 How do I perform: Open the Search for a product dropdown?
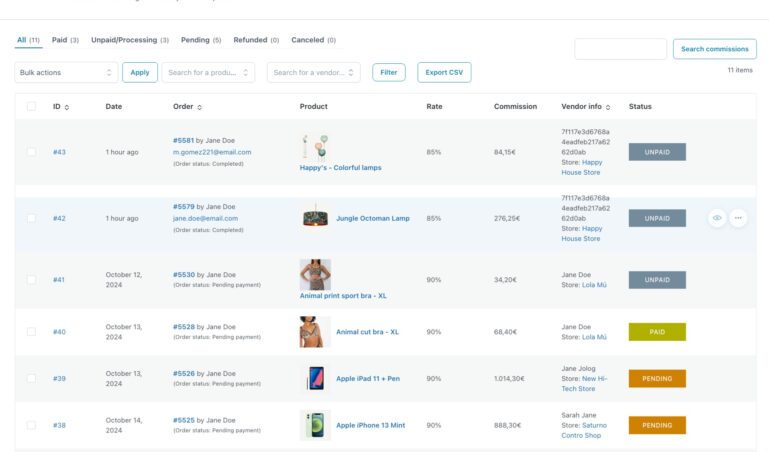(207, 72)
